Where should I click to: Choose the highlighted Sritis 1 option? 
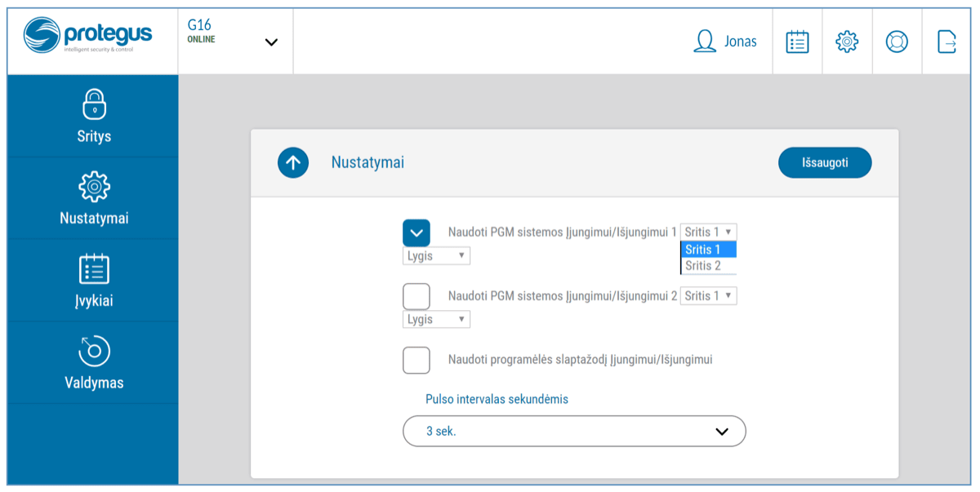pos(707,250)
